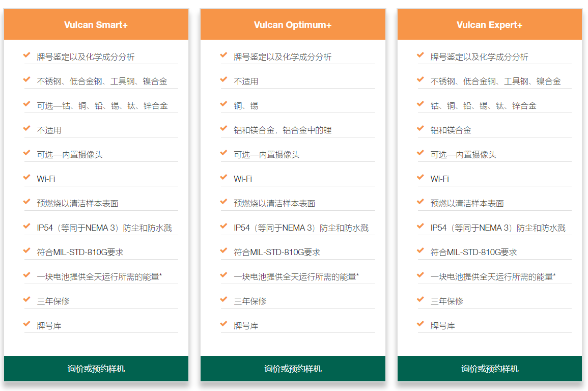Request a quote for Vulcan Optimum+
The image size is (588, 391).
(x=293, y=369)
